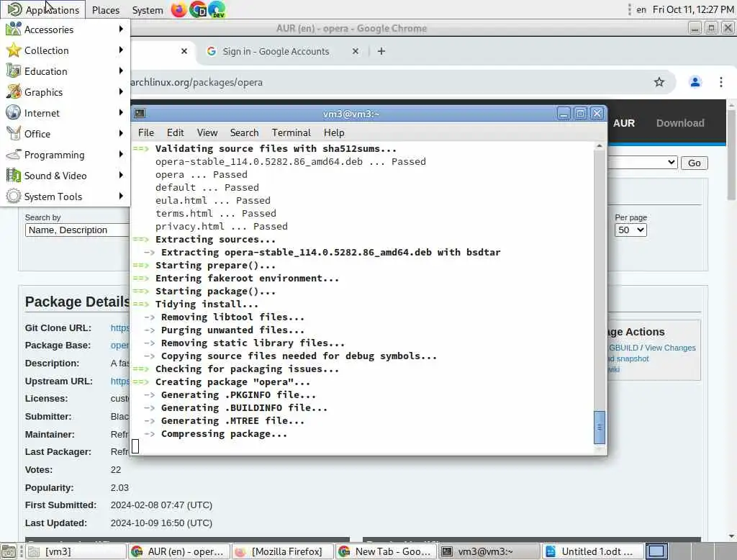737x560 pixels.
Task: Click the en keyboard layout indicator
Action: pyautogui.click(x=641, y=9)
